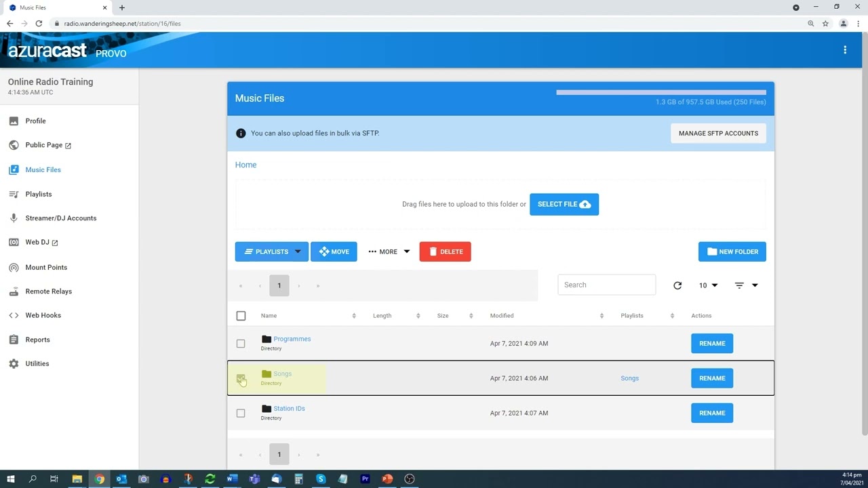This screenshot has height=488, width=868.
Task: Refresh the file list
Action: coord(677,285)
